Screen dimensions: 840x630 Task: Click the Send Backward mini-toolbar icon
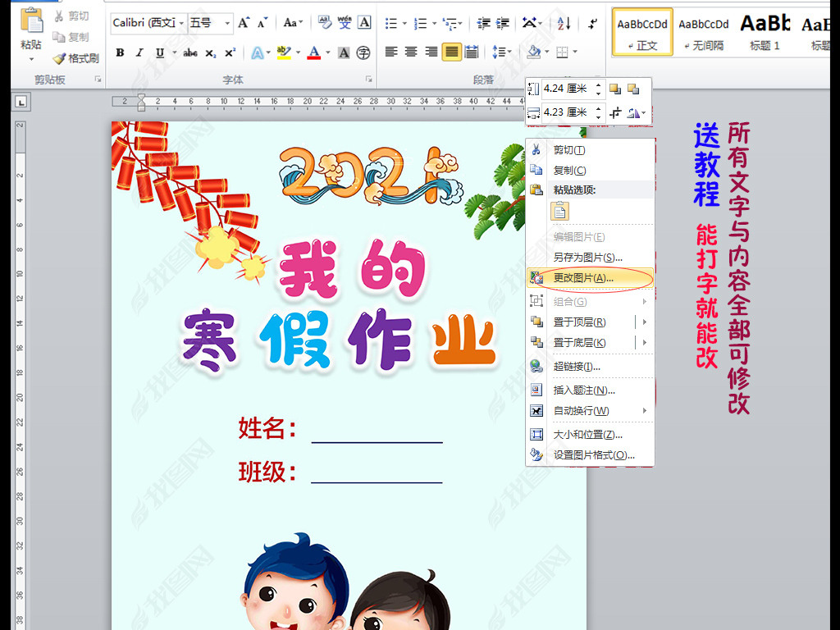(633, 89)
